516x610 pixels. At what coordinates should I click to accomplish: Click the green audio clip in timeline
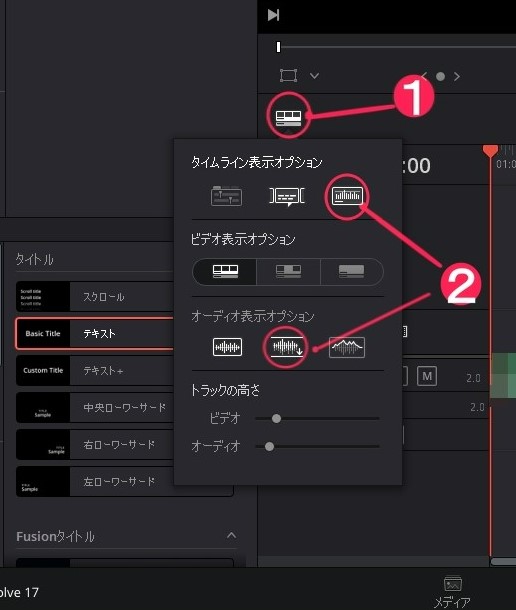pyautogui.click(x=503, y=375)
